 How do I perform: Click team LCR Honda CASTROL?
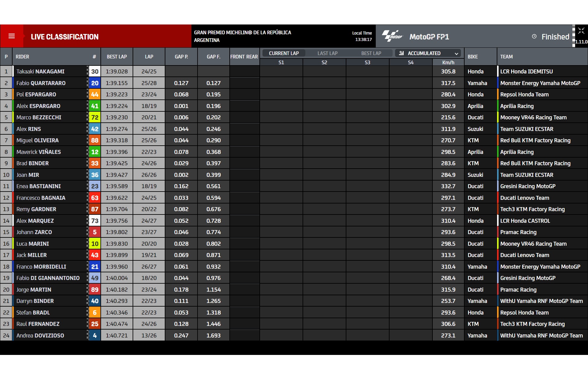[x=525, y=221]
